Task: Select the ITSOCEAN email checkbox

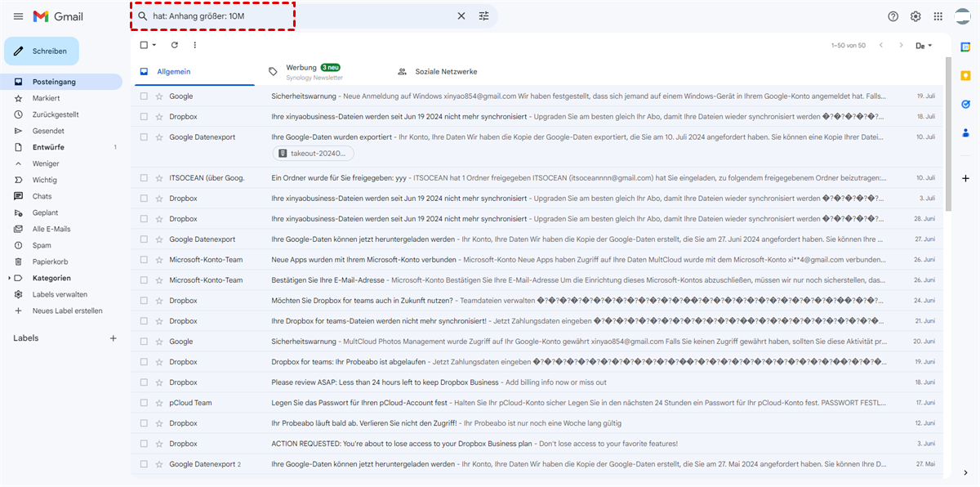Action: 144,178
